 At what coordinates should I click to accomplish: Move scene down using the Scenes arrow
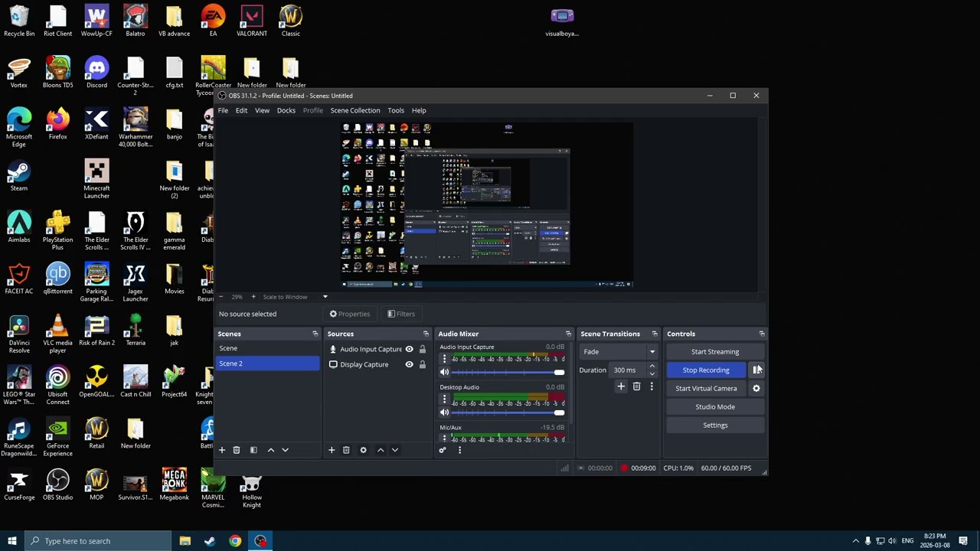pos(285,450)
